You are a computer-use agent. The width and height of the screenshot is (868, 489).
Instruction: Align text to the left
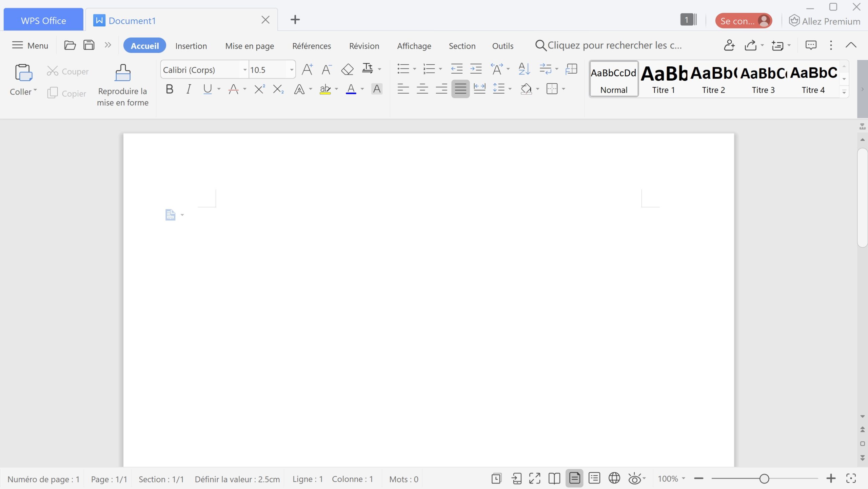[403, 89]
